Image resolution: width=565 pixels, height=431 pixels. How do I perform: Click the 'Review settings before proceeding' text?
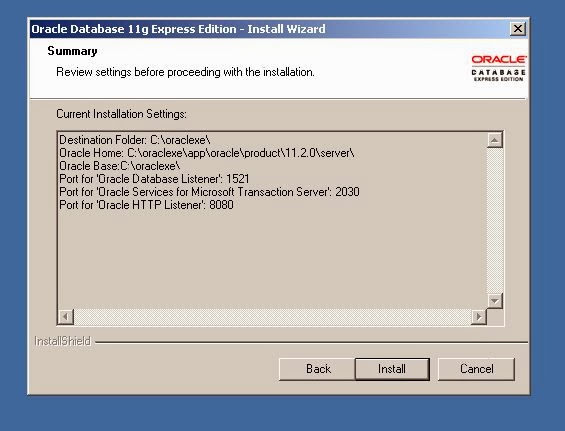point(185,72)
